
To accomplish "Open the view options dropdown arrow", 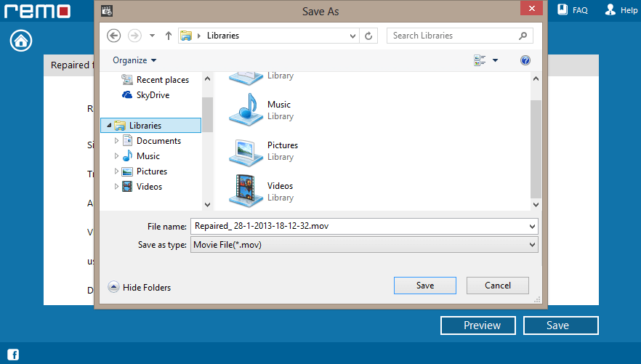I will click(496, 60).
